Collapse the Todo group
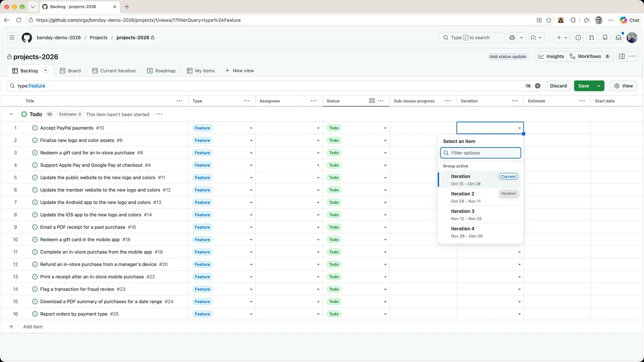Viewport: 644px width, 362px height. (x=11, y=114)
